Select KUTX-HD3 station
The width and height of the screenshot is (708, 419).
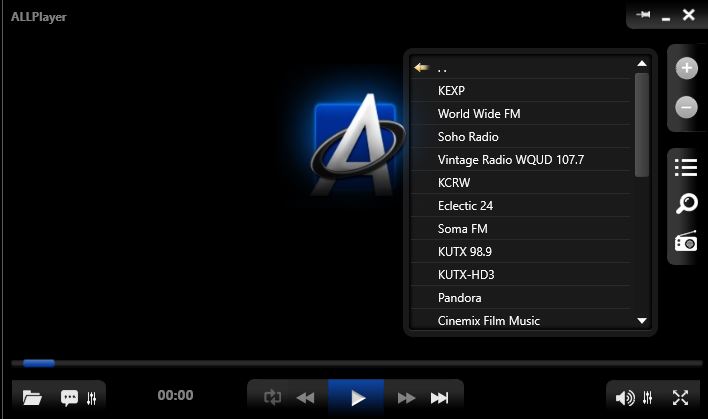pyautogui.click(x=521, y=275)
